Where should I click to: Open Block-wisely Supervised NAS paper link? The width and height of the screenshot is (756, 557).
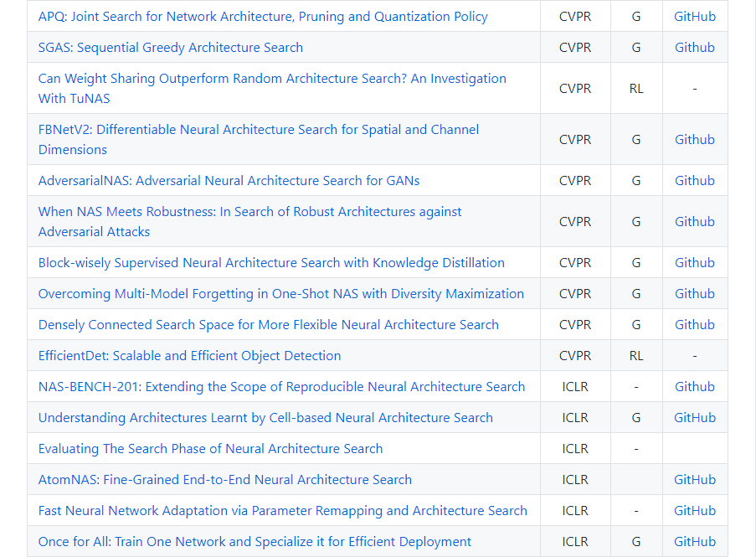click(x=271, y=263)
